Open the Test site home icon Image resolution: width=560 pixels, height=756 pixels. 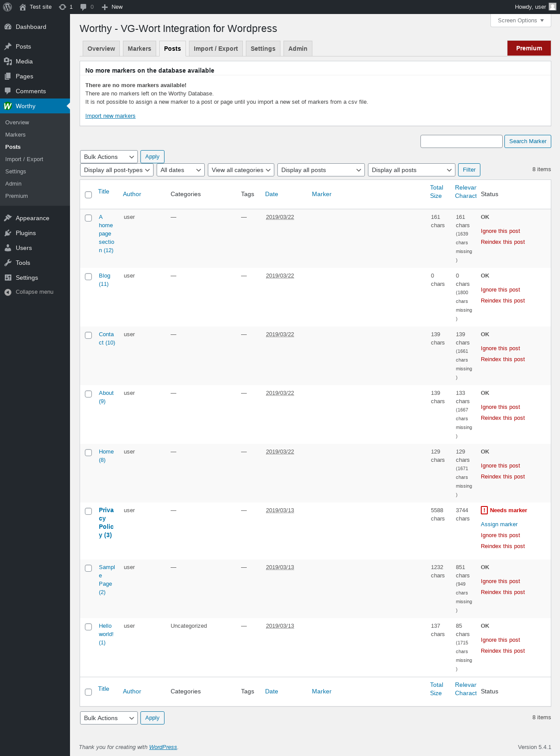[x=23, y=7]
